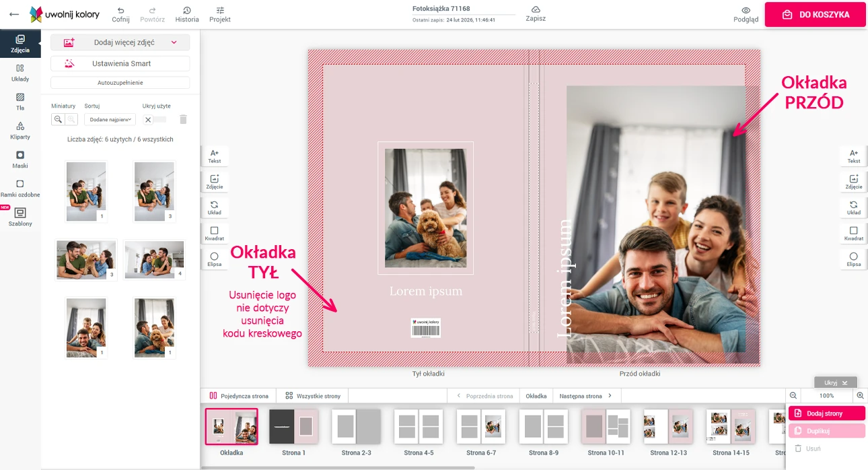Screen dimensions: 868x470
Task: Open the Maski panel
Action: coord(20,159)
